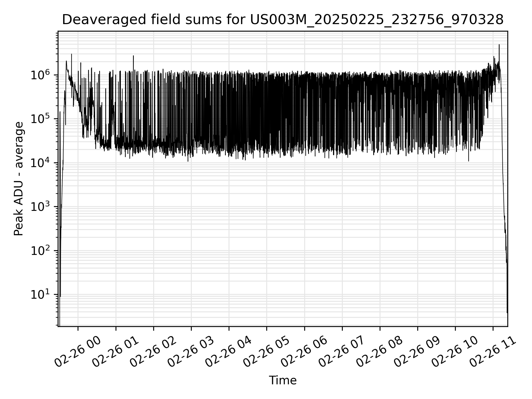Click the x-axis label 'Time'
The image size is (532, 399).
click(x=283, y=380)
